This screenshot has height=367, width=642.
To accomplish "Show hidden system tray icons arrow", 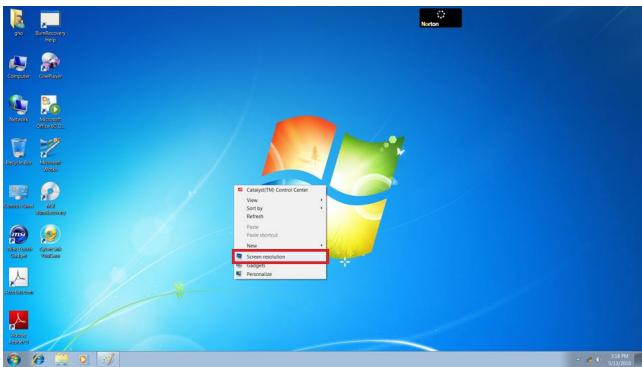I will (578, 359).
